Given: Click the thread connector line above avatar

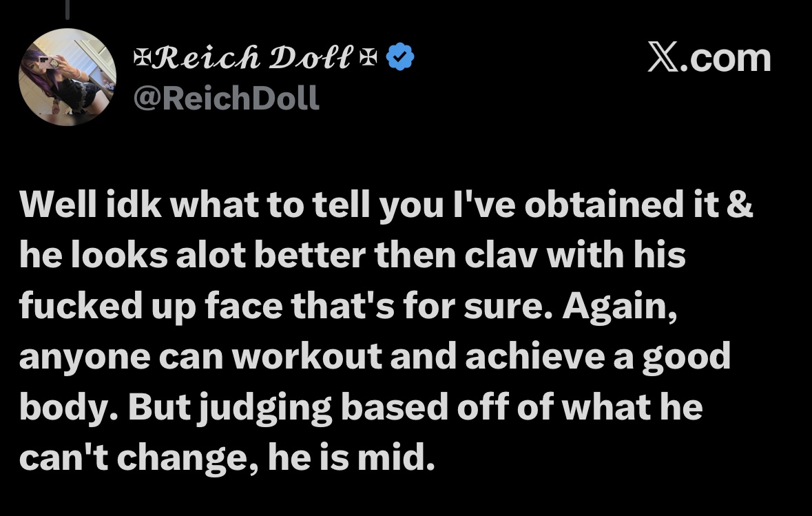Looking at the screenshot, I should (x=67, y=10).
